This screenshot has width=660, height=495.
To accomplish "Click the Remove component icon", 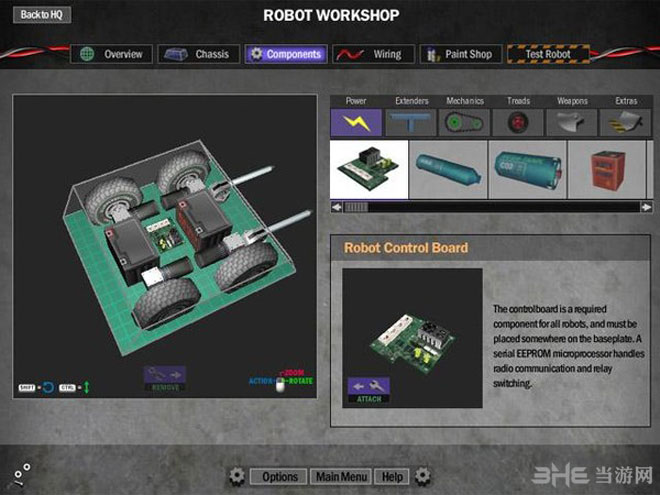I will [x=163, y=377].
